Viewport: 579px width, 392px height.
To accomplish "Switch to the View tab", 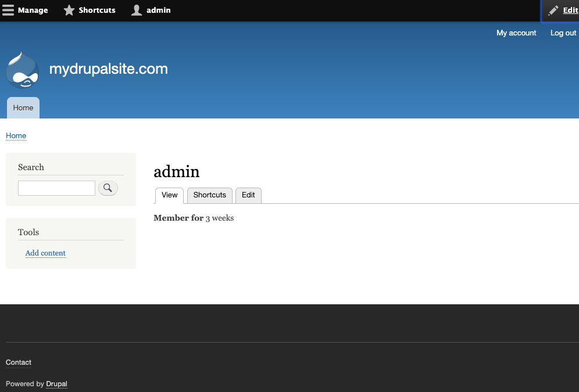I will [x=169, y=195].
